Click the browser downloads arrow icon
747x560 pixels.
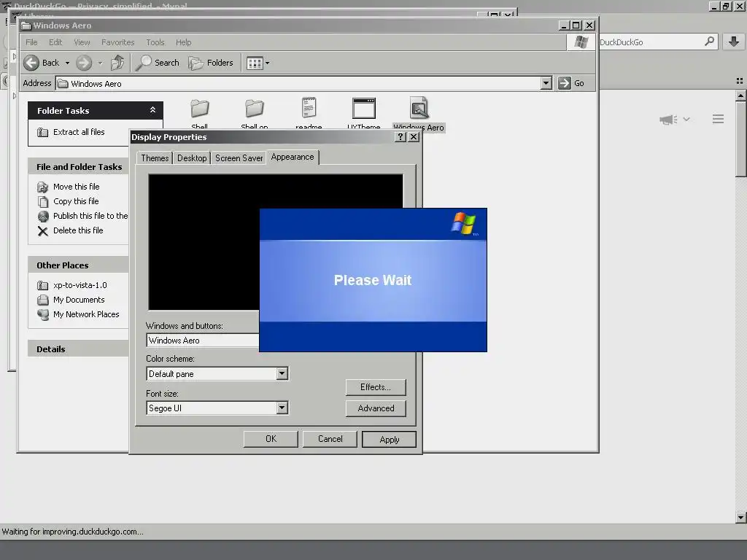(734, 42)
